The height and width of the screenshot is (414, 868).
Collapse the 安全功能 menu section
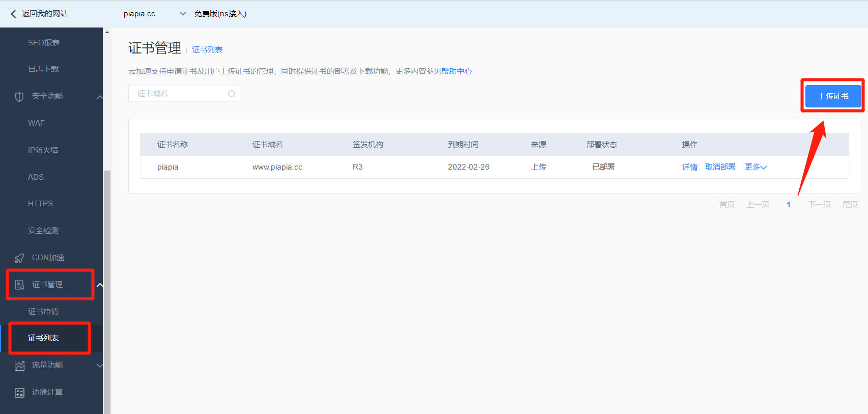click(100, 97)
